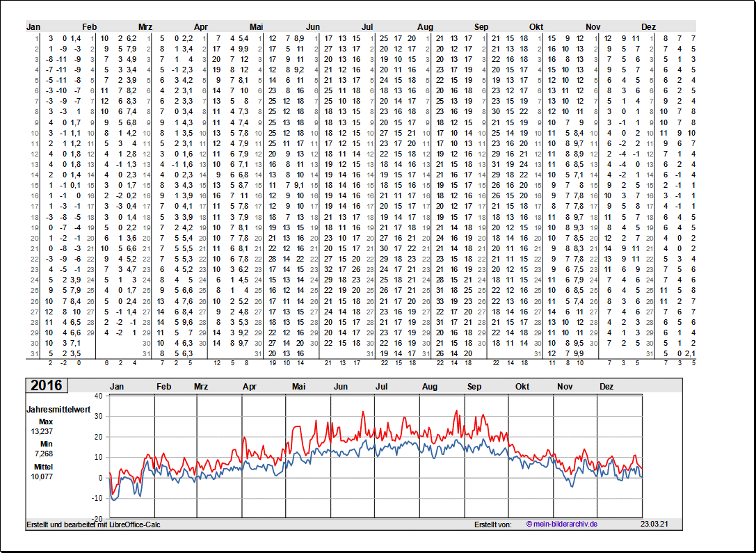Select the Aug column header in the table
This screenshot has height=553, width=756.
(x=425, y=26)
